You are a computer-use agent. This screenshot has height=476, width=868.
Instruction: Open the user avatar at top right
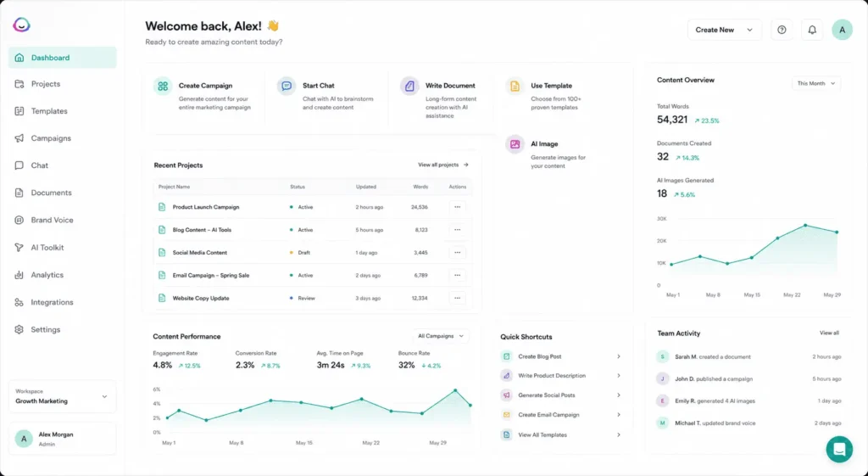click(x=842, y=30)
